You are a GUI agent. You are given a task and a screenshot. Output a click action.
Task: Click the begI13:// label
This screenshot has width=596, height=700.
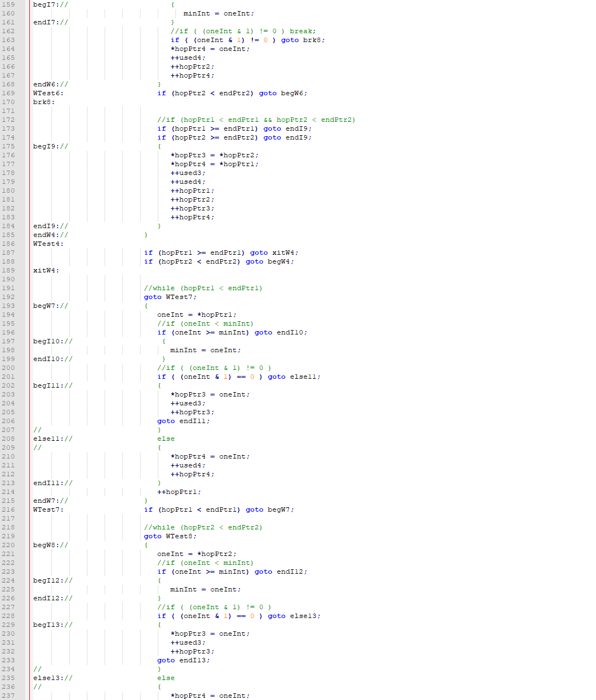tap(53, 625)
